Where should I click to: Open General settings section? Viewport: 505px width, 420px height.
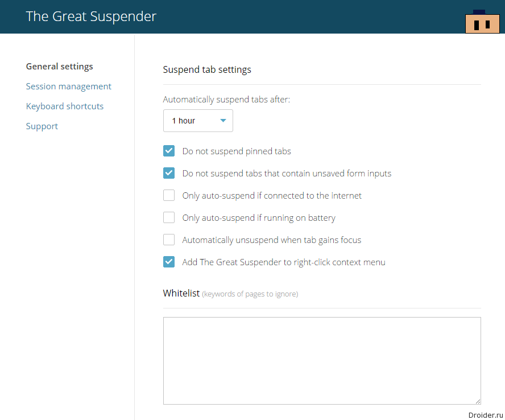tap(59, 67)
